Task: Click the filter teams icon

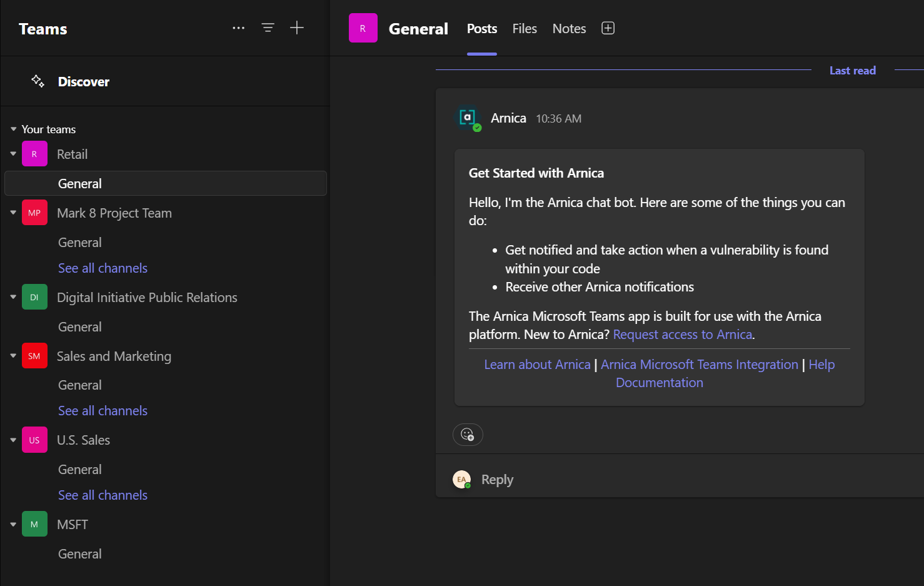Action: pos(268,28)
